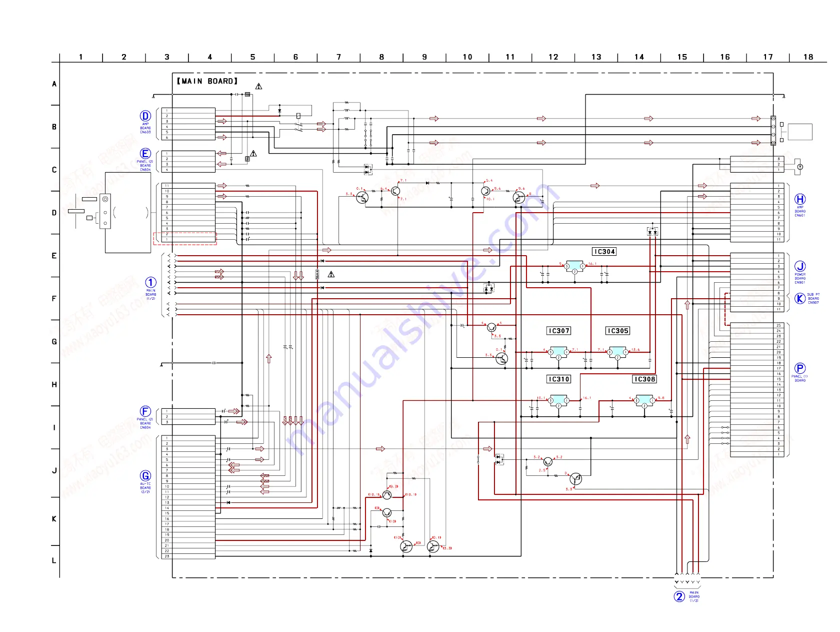Viewport: 840px width, 632px height.
Task: Click the AU-TC BOARD (2/2) label
Action: pos(145,488)
